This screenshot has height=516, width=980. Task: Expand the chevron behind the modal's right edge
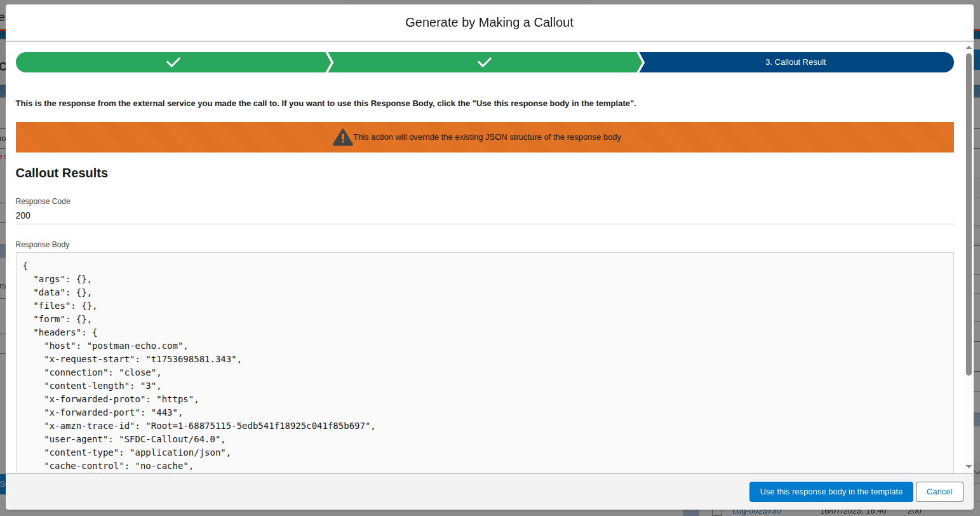(x=976, y=473)
